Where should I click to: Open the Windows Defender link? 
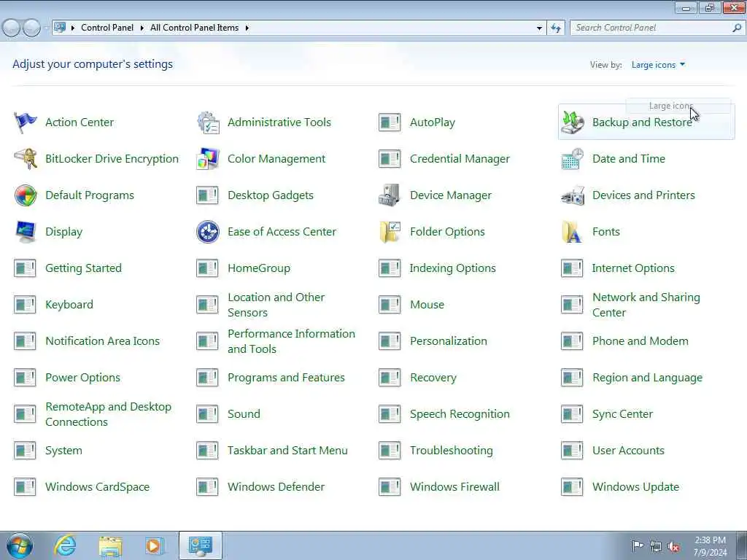pyautogui.click(x=276, y=487)
